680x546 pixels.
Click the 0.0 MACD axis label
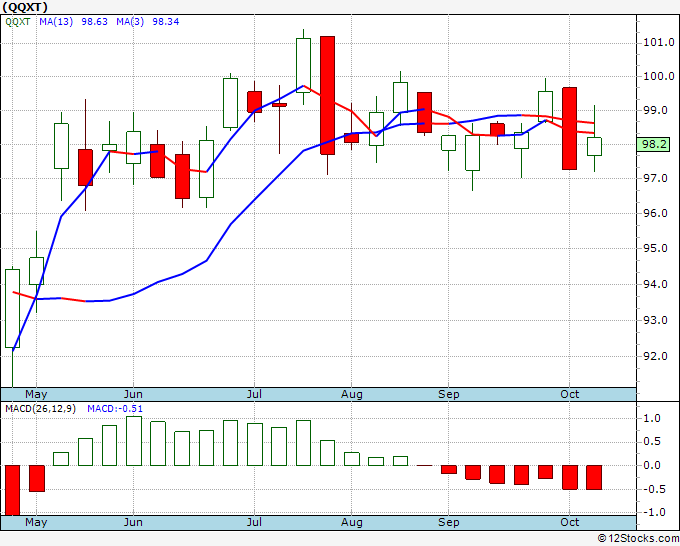pyautogui.click(x=652, y=466)
